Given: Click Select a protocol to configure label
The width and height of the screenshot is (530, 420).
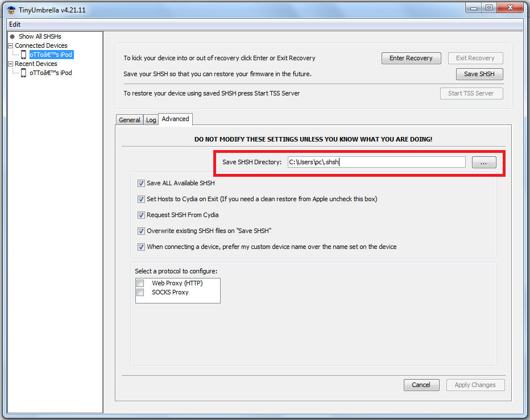Looking at the screenshot, I should click(176, 271).
